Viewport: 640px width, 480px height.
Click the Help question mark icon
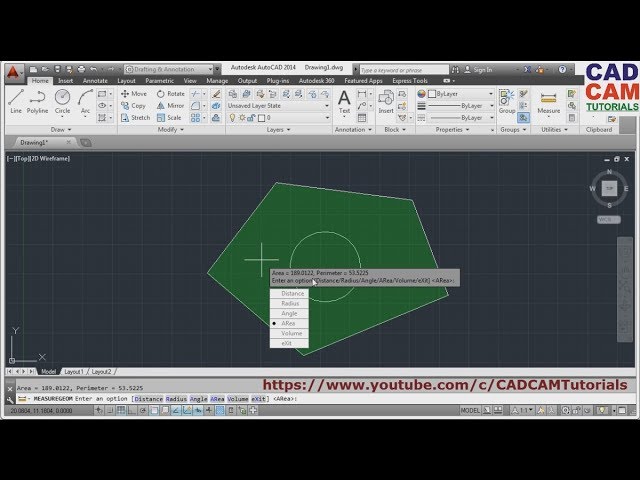point(562,69)
